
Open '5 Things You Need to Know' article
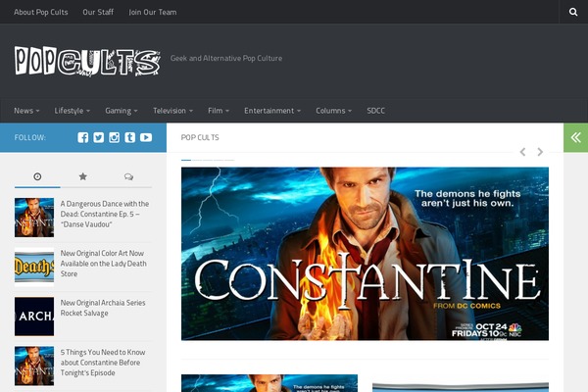pos(103,363)
